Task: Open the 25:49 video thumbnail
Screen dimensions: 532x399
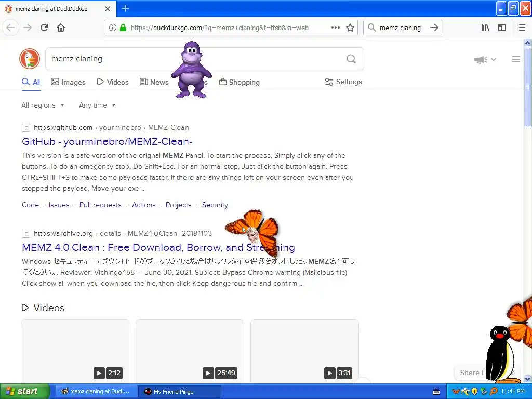Action: [190, 351]
